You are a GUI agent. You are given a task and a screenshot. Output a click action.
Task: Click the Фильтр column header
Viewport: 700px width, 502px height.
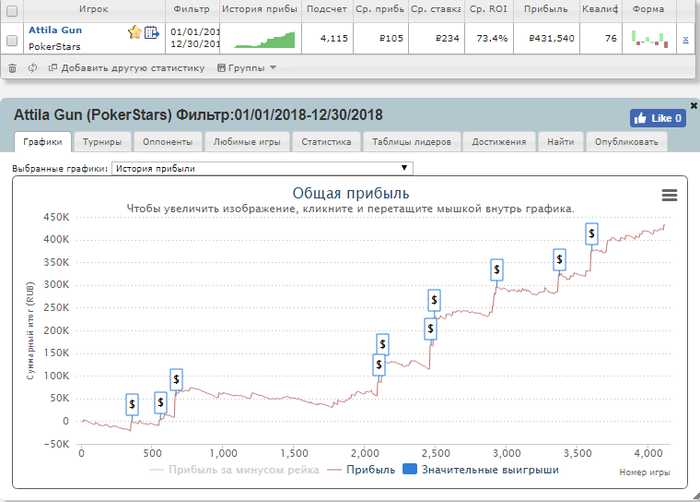192,9
